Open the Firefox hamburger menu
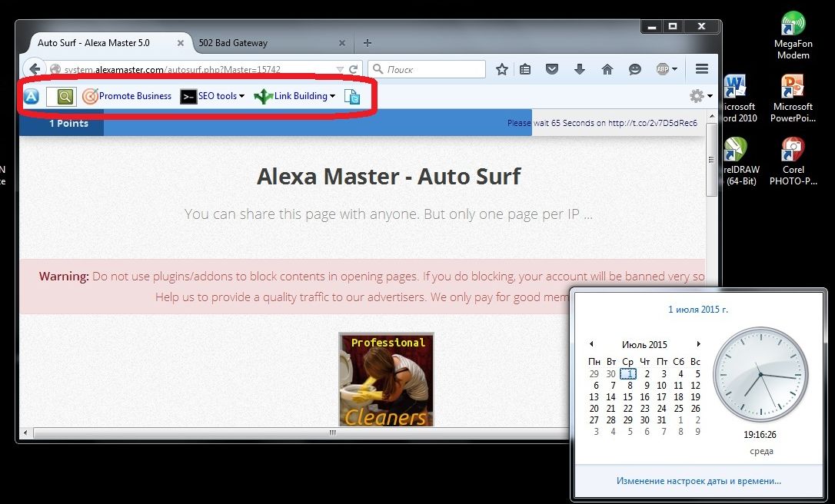Screen dimensions: 835x504 (701, 69)
